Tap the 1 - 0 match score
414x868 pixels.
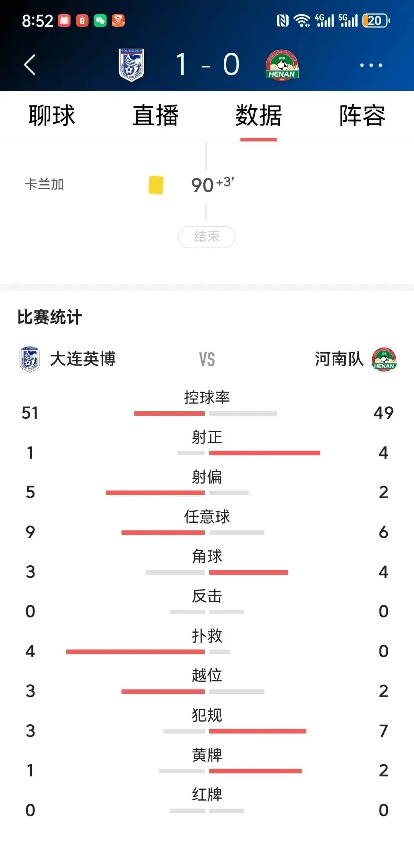tap(207, 65)
